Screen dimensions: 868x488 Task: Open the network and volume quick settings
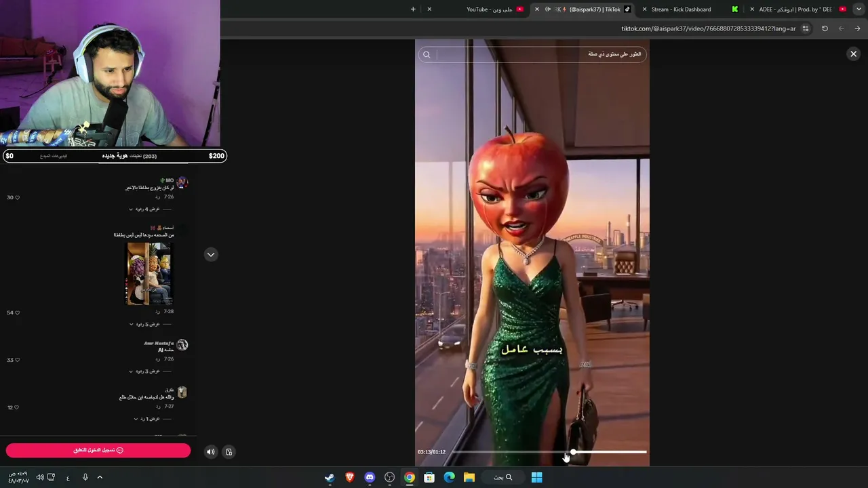tap(45, 477)
